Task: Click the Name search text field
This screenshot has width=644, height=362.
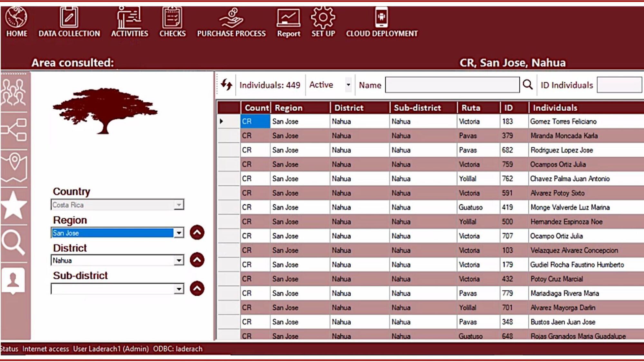Action: (x=452, y=85)
